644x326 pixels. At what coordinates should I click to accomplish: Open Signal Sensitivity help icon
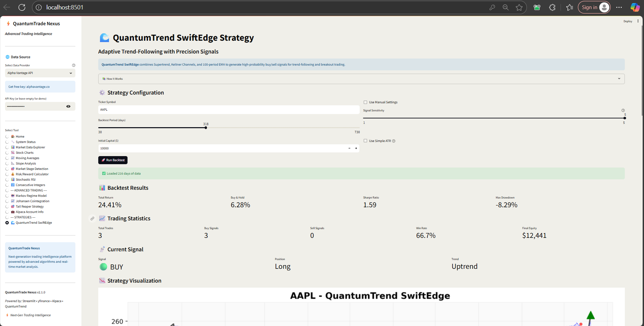pos(623,110)
